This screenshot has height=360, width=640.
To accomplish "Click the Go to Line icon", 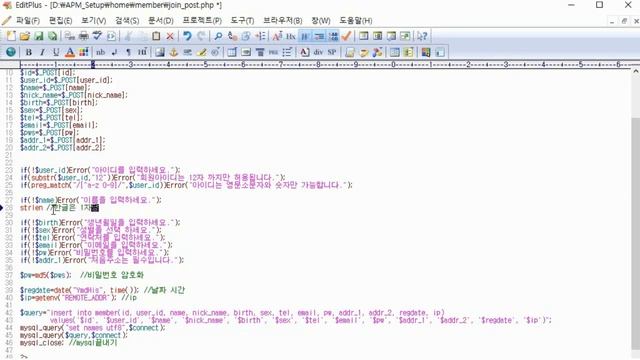I will coord(260,36).
